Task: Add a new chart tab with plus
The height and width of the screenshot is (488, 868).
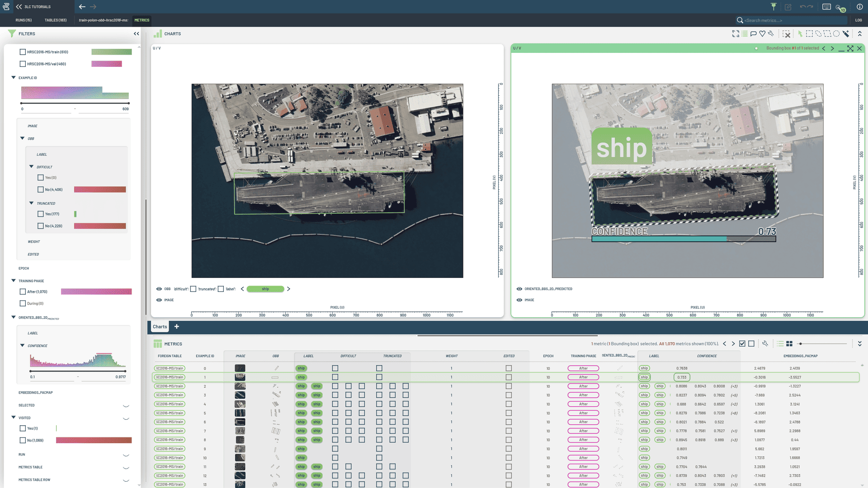Action: point(177,327)
